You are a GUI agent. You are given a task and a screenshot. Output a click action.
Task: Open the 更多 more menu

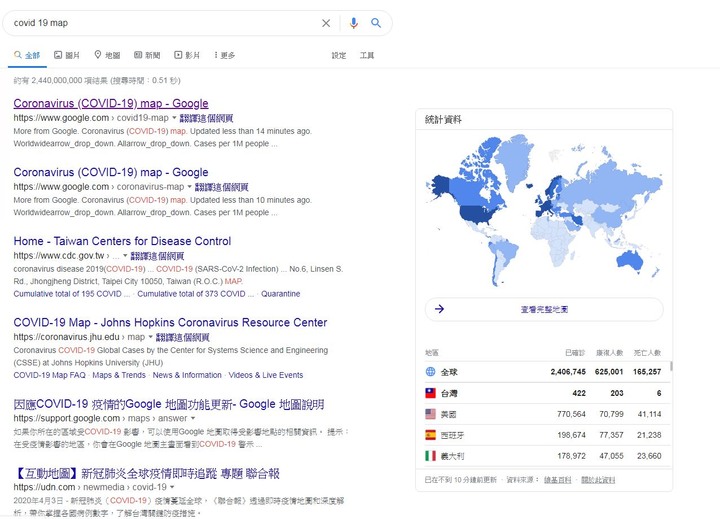(224, 55)
